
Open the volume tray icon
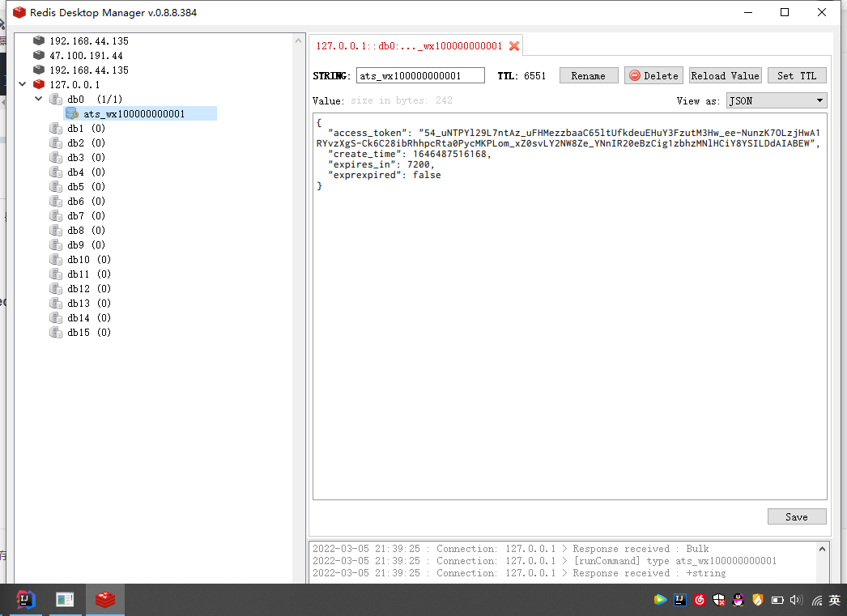[796, 600]
